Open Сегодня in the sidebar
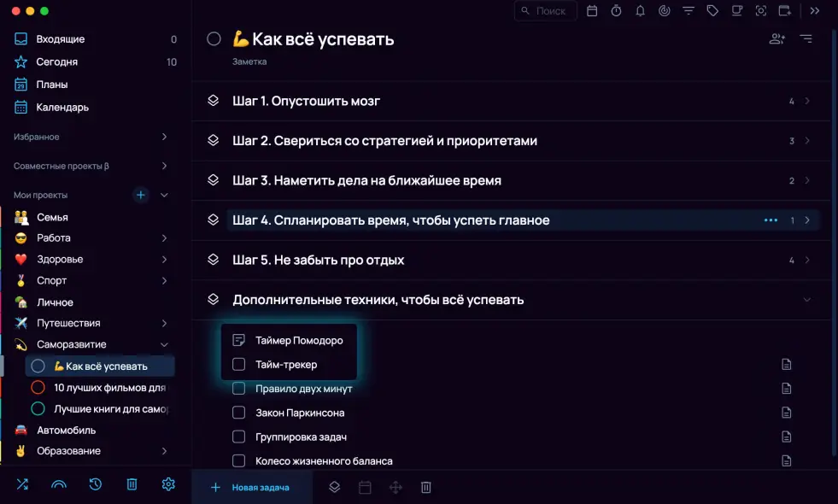 (x=56, y=62)
